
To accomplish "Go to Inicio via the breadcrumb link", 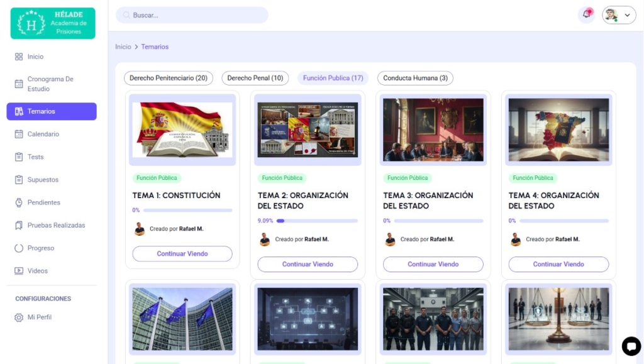I will 123,47.
